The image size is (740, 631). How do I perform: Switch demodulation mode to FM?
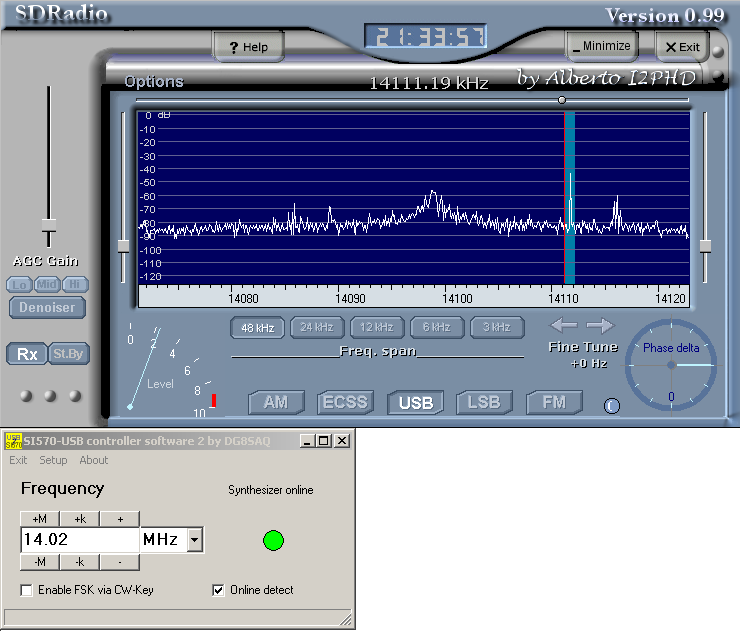pos(554,402)
